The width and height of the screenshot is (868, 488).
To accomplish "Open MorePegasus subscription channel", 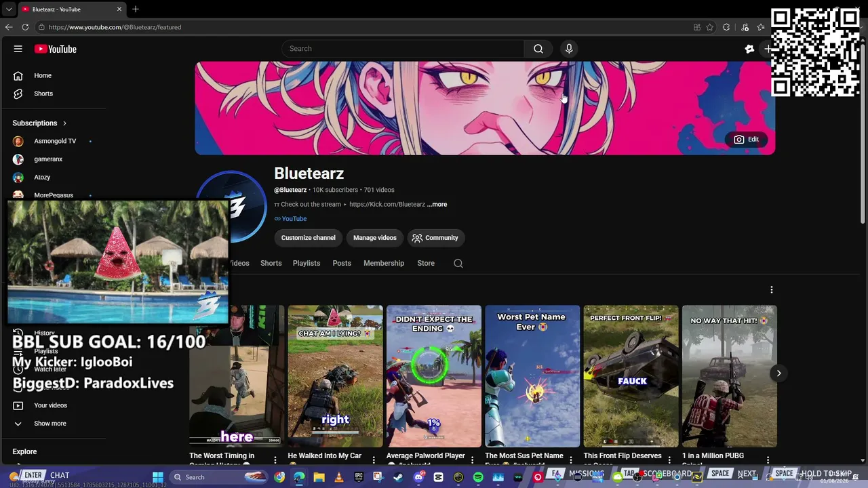I will [x=54, y=195].
